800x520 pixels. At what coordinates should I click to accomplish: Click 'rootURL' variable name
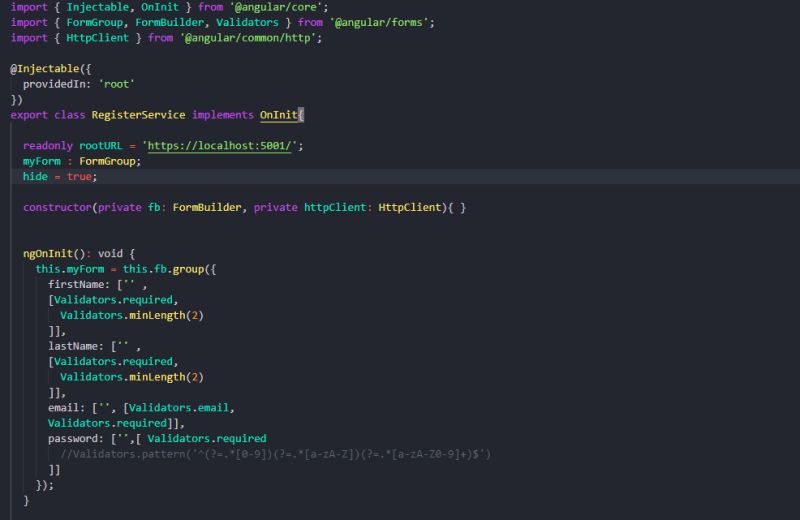pos(101,146)
